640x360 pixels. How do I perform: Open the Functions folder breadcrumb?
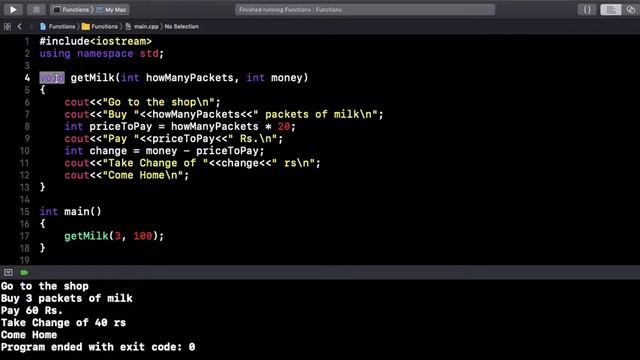[100, 27]
